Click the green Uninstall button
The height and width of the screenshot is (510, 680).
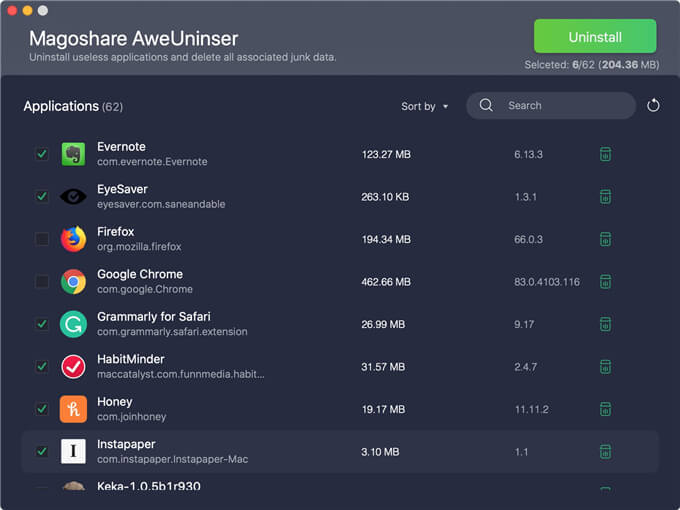pos(595,36)
